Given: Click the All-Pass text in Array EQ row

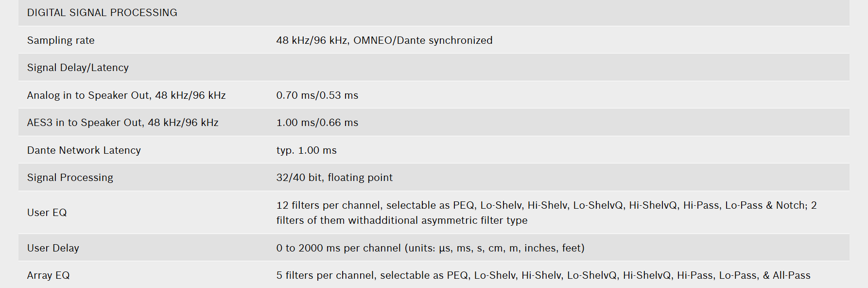Looking at the screenshot, I should click(x=792, y=275).
